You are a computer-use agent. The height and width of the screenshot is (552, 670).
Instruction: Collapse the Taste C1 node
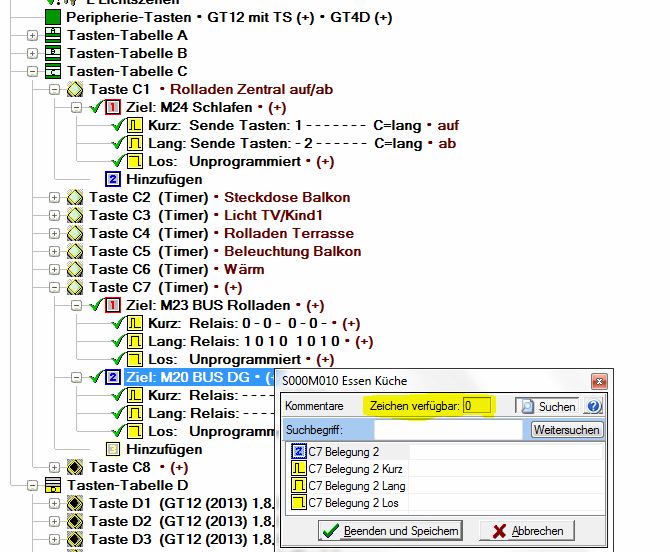tap(54, 90)
